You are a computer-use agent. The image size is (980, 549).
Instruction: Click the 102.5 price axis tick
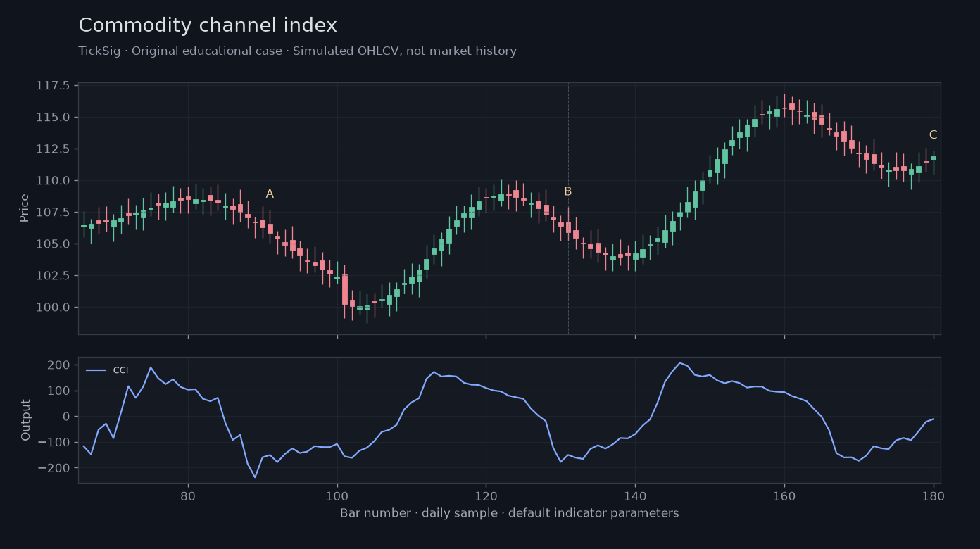click(54, 275)
